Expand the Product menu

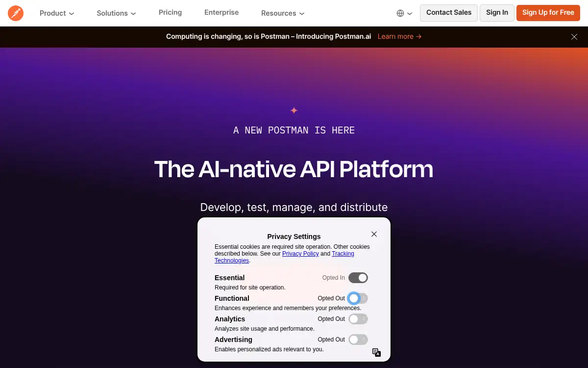[57, 13]
